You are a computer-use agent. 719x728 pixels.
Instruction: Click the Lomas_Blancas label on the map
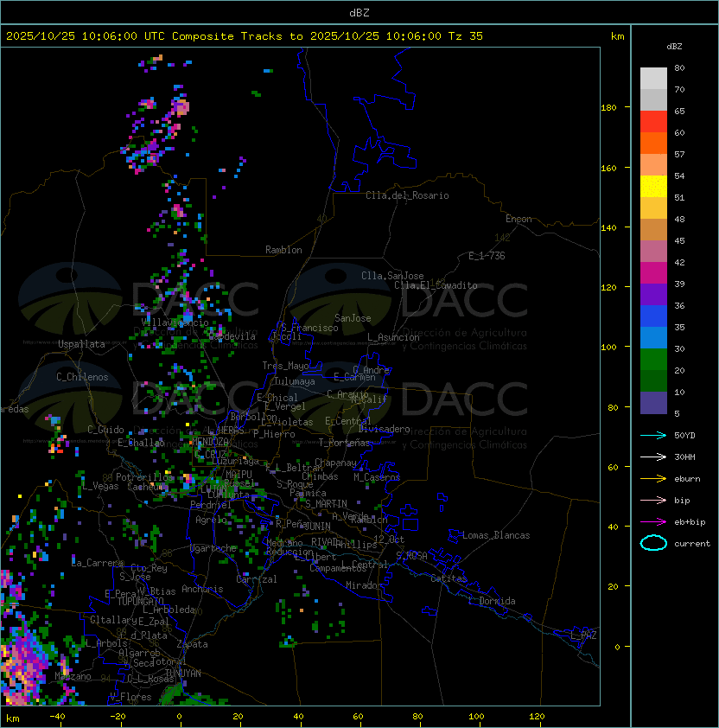pyautogui.click(x=496, y=535)
